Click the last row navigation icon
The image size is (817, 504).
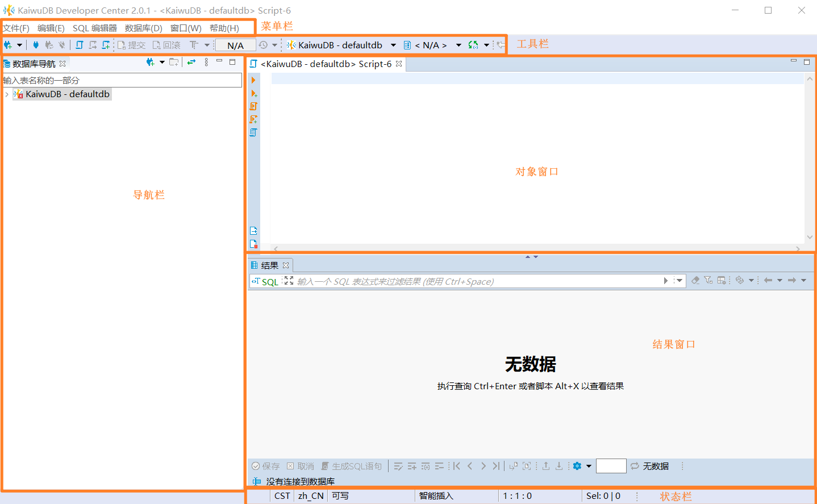(x=496, y=466)
